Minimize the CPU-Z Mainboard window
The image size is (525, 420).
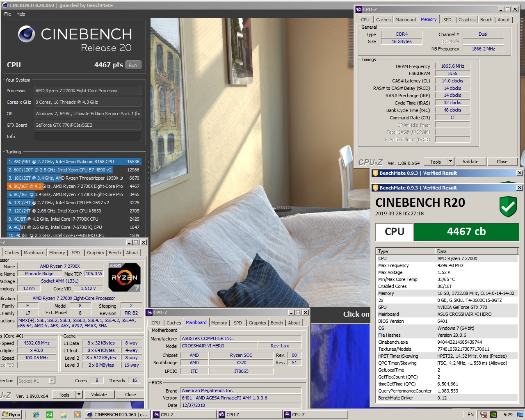[291, 313]
